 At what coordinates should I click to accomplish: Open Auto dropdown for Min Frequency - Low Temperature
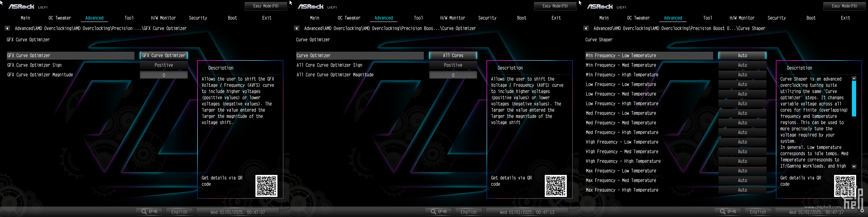pyautogui.click(x=742, y=56)
